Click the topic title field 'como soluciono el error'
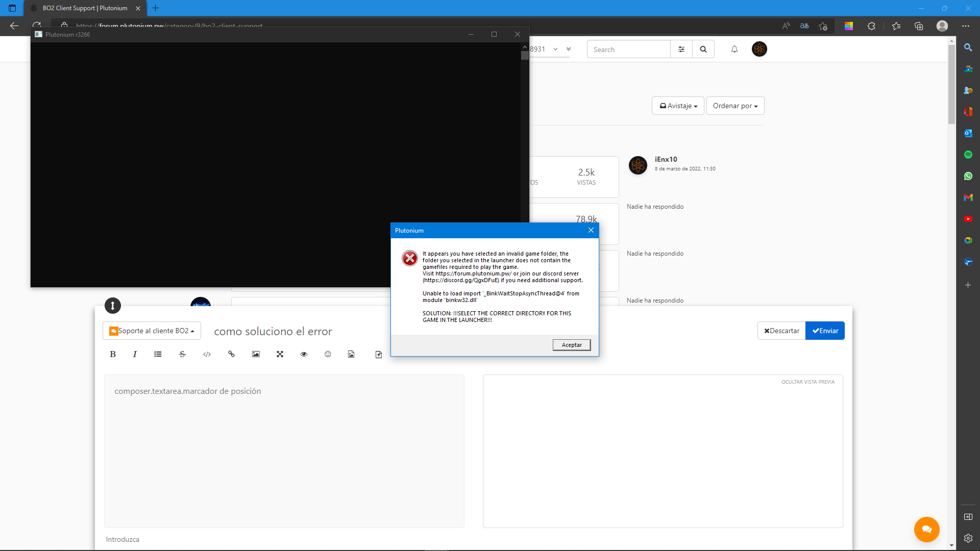This screenshot has width=980, height=551. tap(273, 332)
